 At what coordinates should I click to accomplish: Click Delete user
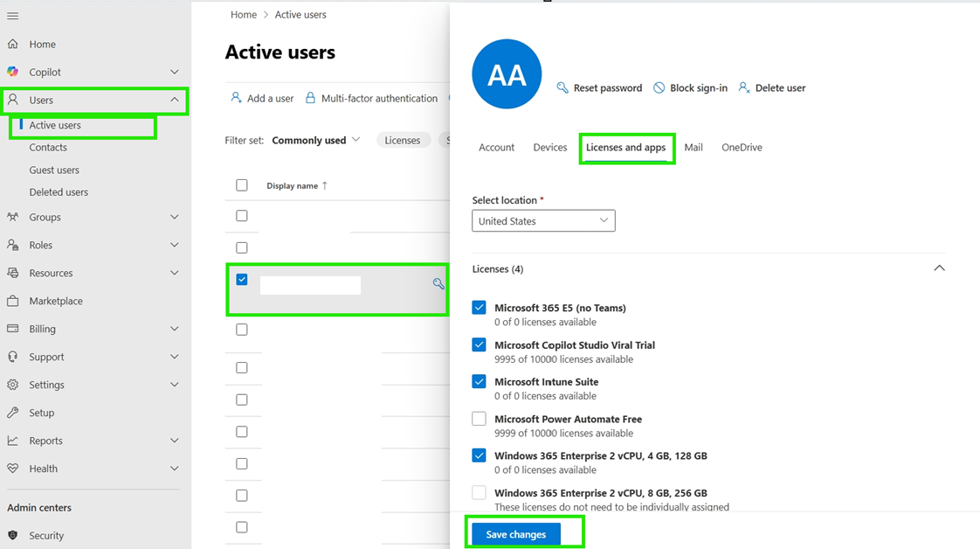pos(772,88)
